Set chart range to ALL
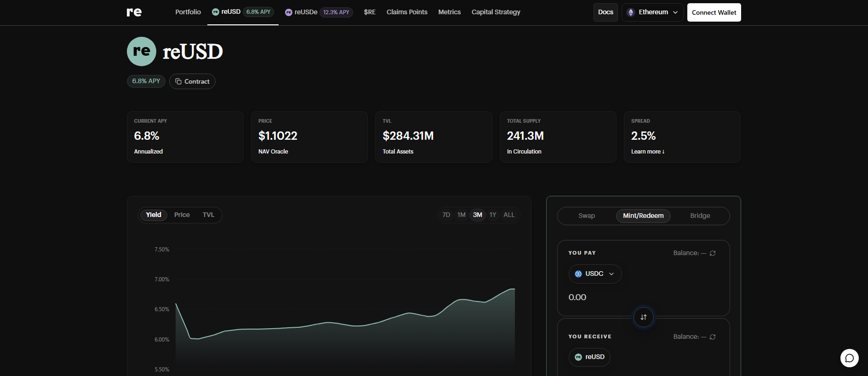Viewport: 868px width, 376px height. [x=509, y=215]
